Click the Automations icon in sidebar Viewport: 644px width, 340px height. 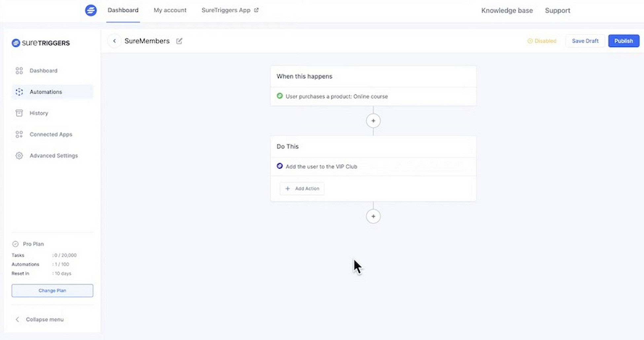pos(19,92)
